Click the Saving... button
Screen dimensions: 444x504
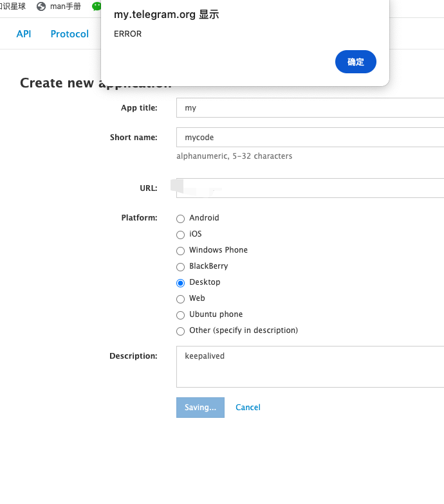pyautogui.click(x=200, y=408)
